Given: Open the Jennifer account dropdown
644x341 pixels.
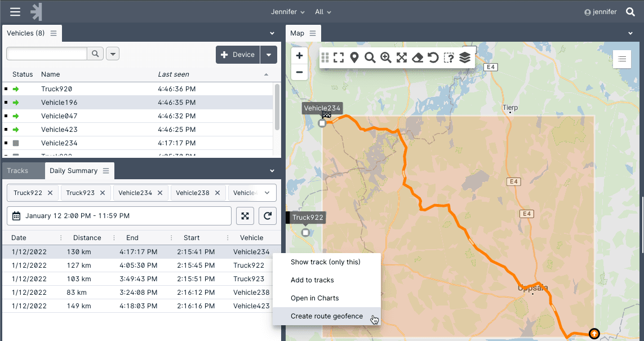Looking at the screenshot, I should click(x=287, y=12).
